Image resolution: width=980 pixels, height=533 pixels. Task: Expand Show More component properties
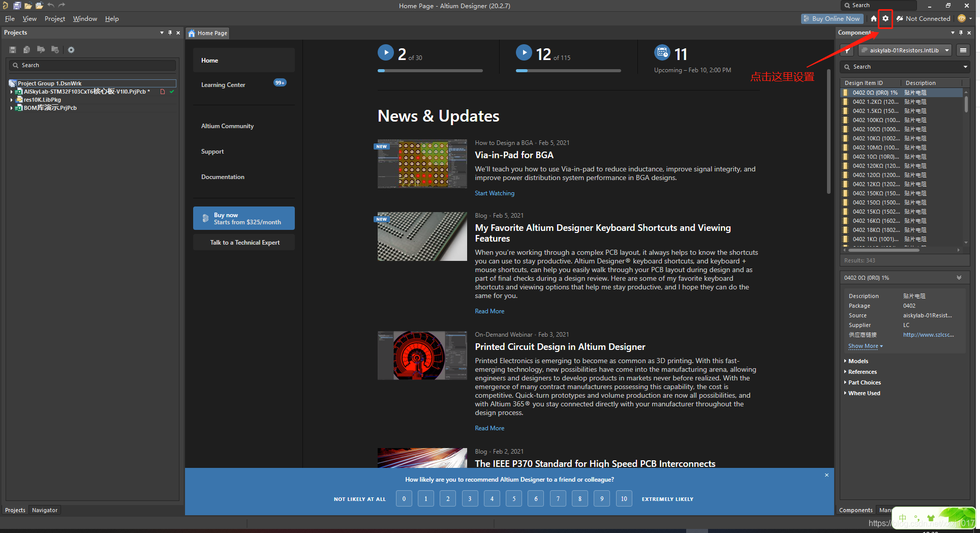[865, 346]
